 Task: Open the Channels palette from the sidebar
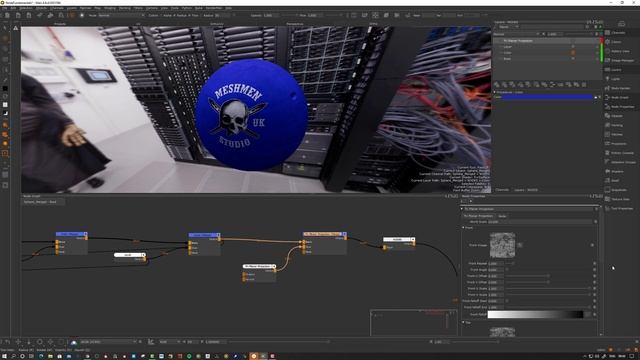[618, 33]
